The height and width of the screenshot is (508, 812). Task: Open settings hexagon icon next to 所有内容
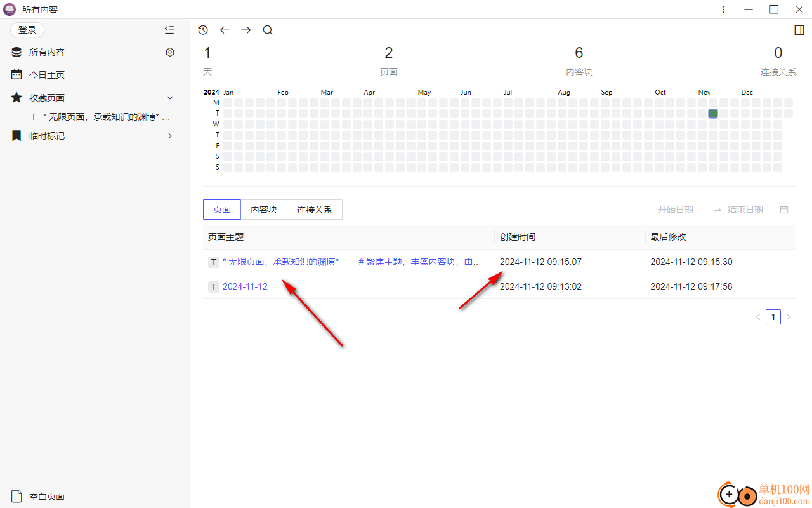(170, 52)
